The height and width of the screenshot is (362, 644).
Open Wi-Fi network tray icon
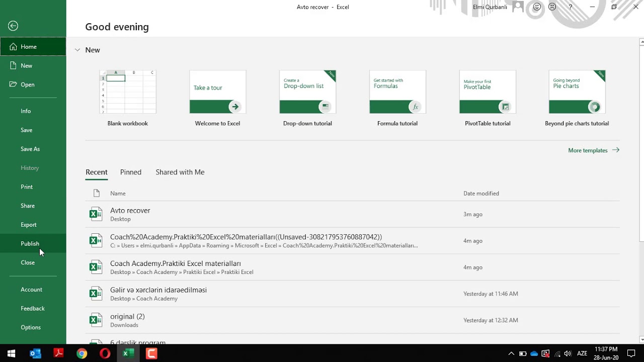pyautogui.click(x=557, y=353)
